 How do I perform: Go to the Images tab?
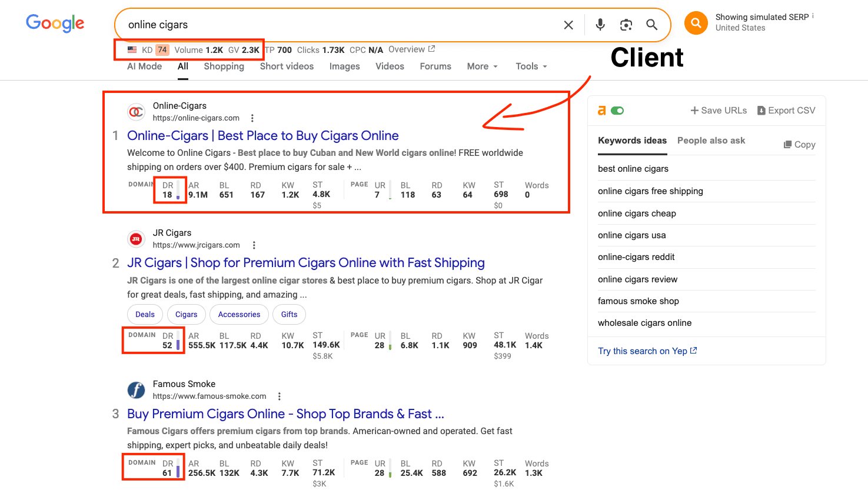coord(344,66)
